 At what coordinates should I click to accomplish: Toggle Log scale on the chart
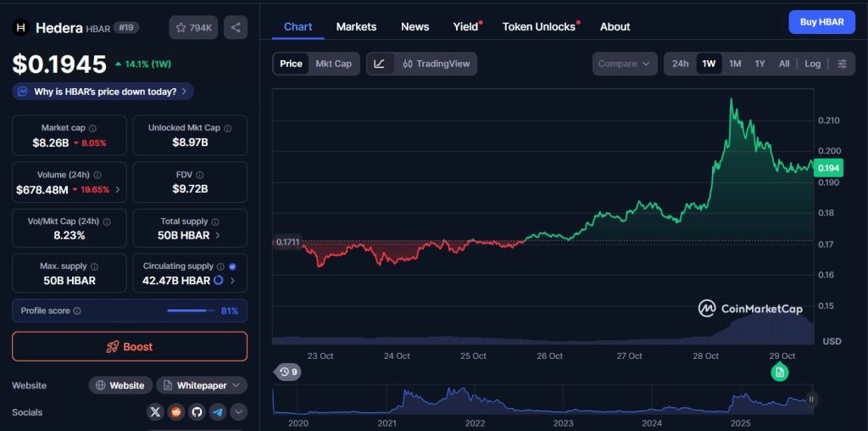[x=812, y=64]
